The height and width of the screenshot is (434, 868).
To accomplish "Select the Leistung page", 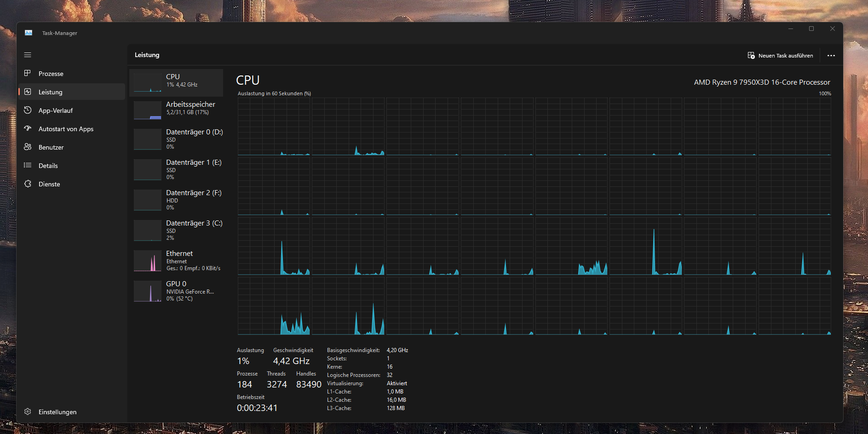I will (x=72, y=92).
